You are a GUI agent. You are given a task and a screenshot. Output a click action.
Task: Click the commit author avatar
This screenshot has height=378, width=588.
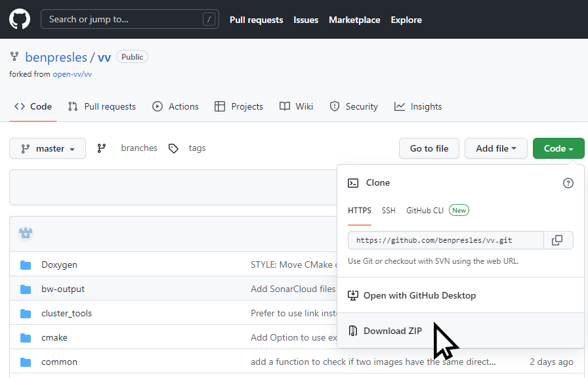coord(26,233)
